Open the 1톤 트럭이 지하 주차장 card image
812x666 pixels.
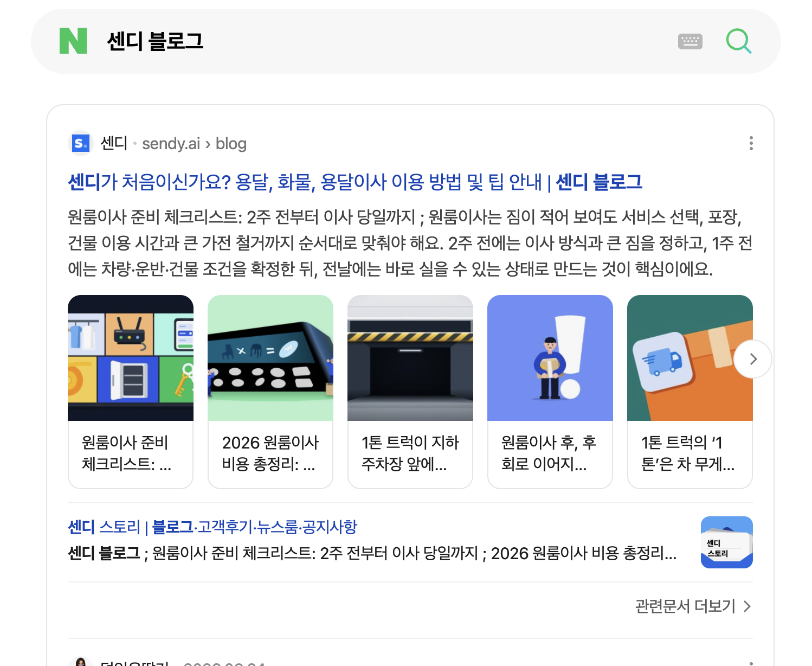click(410, 358)
